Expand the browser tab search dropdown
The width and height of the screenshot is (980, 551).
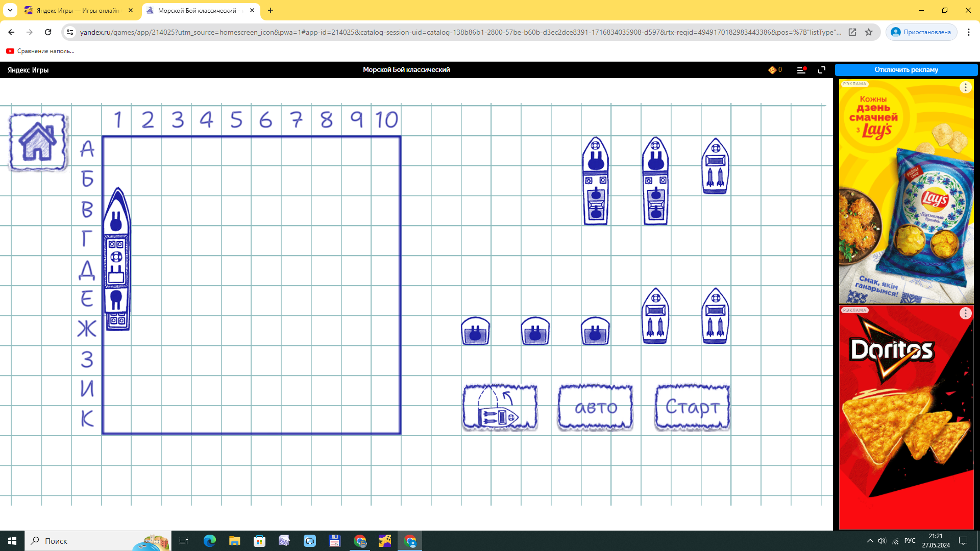point(10,10)
